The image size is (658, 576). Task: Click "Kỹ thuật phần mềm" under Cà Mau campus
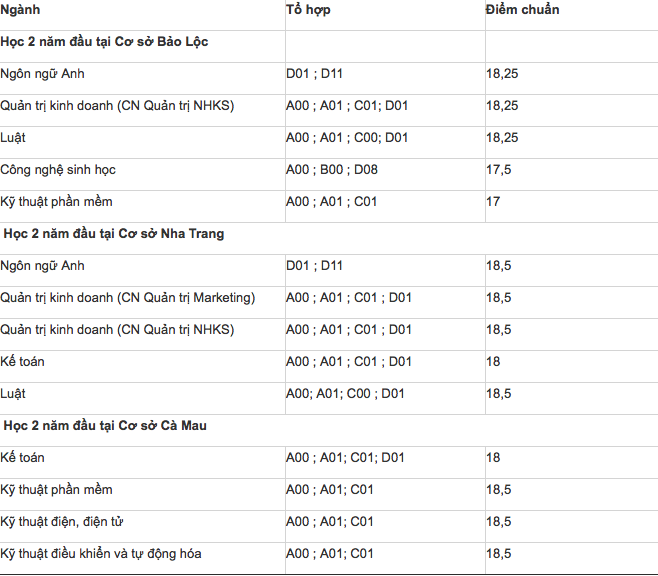(57, 490)
